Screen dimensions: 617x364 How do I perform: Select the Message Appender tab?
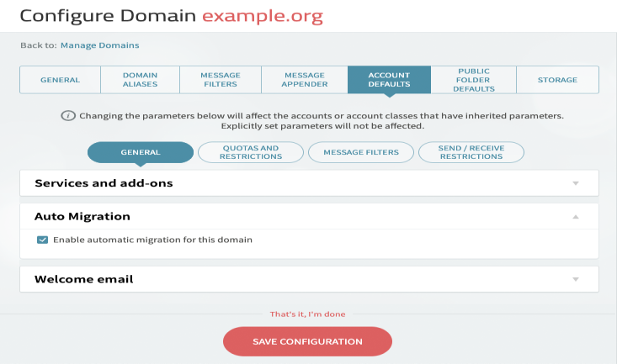pyautogui.click(x=305, y=80)
